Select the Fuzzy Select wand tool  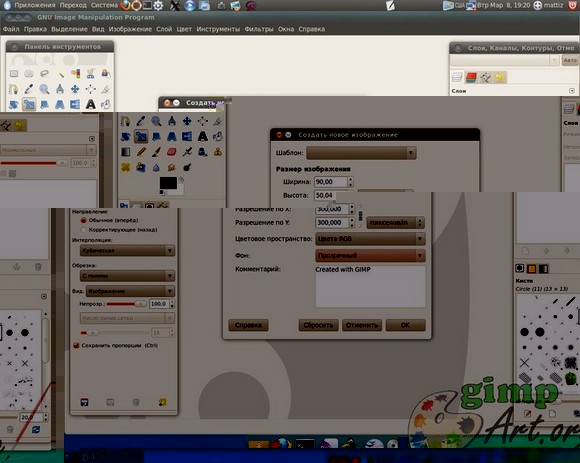[60, 74]
